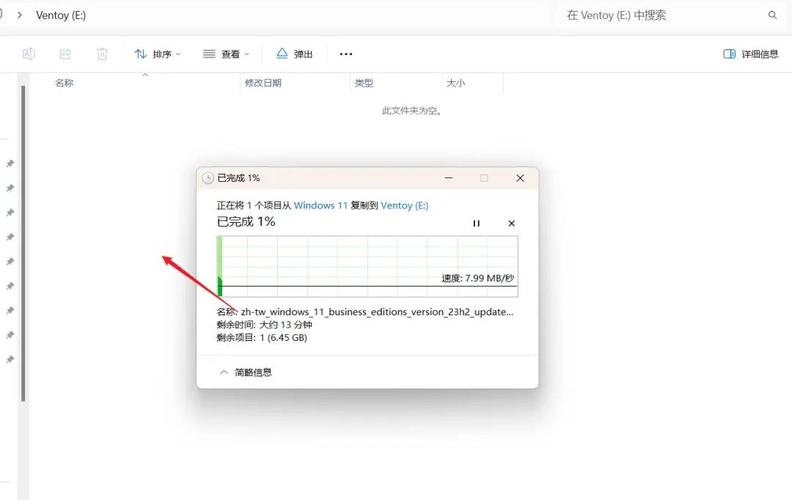Close the copy progress dialog window
Image resolution: width=792 pixels, height=500 pixels.
coord(520,178)
